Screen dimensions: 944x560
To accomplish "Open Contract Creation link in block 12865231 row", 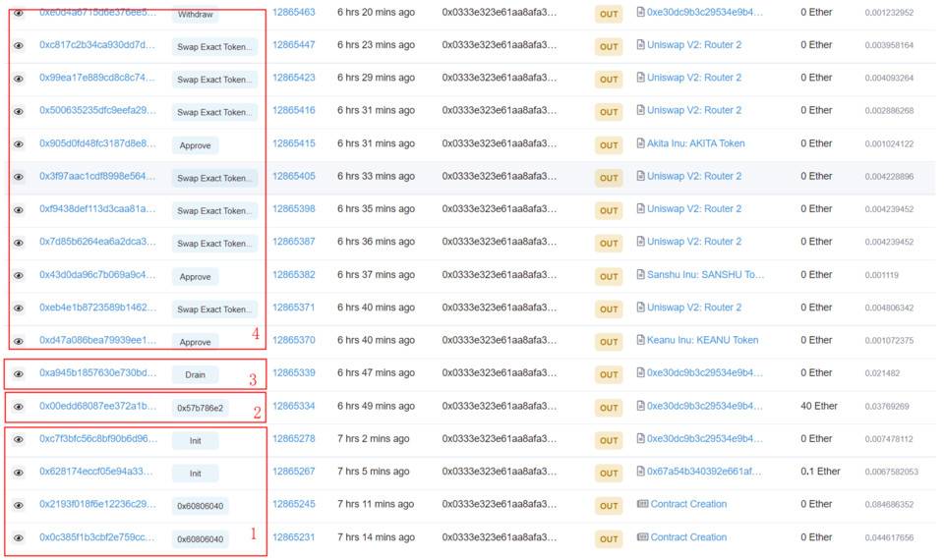I will [x=688, y=537].
